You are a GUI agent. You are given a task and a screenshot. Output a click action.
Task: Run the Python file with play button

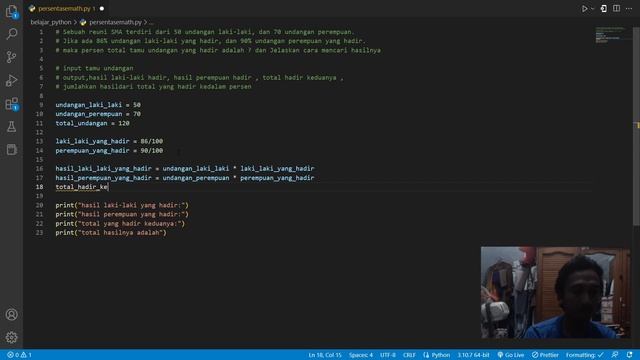(584, 9)
